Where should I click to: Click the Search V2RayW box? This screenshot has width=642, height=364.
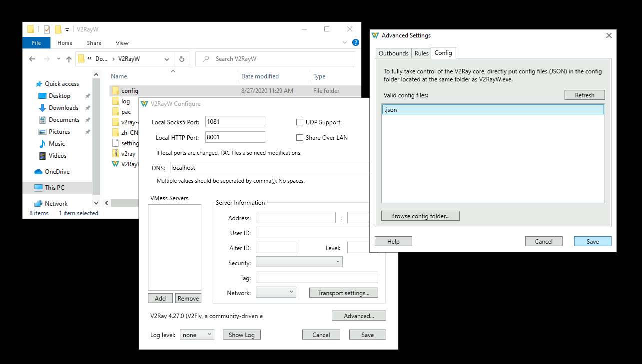[x=275, y=59]
